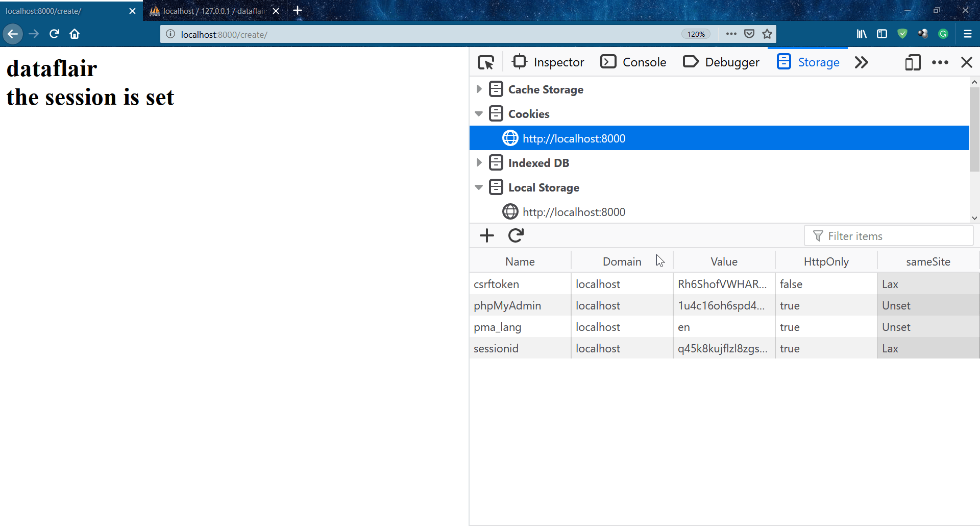Screen dimensions: 980x526
Task: Open the Firefox Library menu
Action: pyautogui.click(x=862, y=34)
